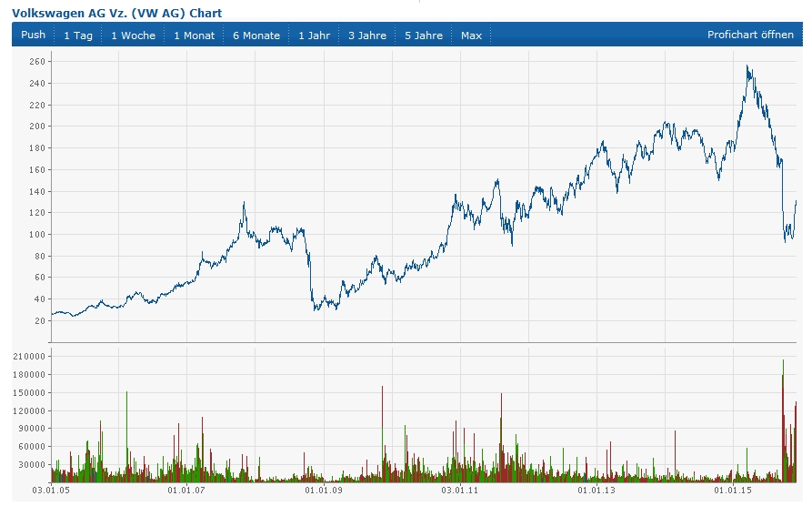The height and width of the screenshot is (506, 812).
Task: Click the 30000 volume axis label
Action: [31, 465]
